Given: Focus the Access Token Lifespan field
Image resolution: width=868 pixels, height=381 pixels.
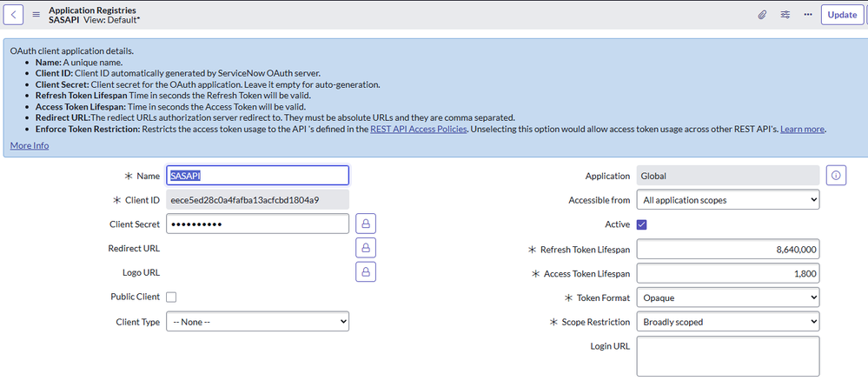Looking at the screenshot, I should (x=728, y=273).
